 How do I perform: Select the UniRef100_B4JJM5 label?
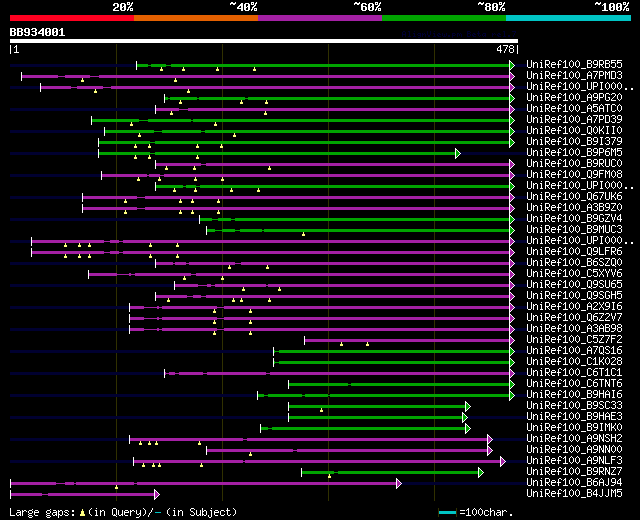tap(574, 494)
